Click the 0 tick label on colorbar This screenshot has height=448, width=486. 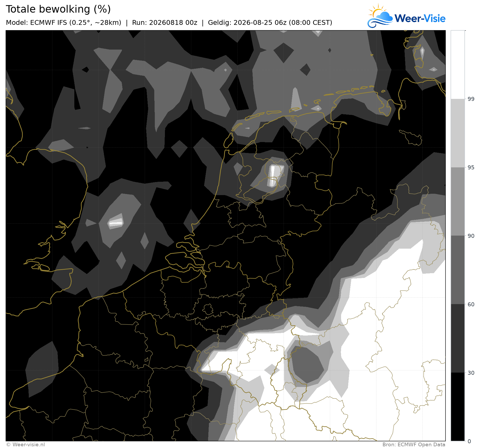tap(469, 441)
